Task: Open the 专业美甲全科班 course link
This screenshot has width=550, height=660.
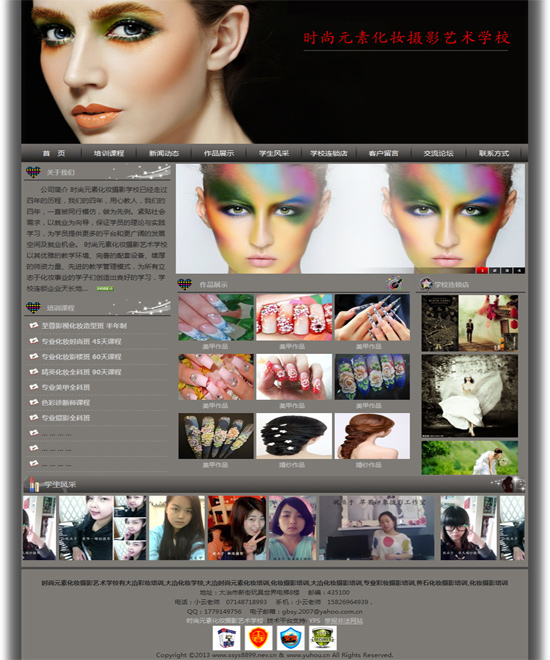Action: pyautogui.click(x=66, y=387)
